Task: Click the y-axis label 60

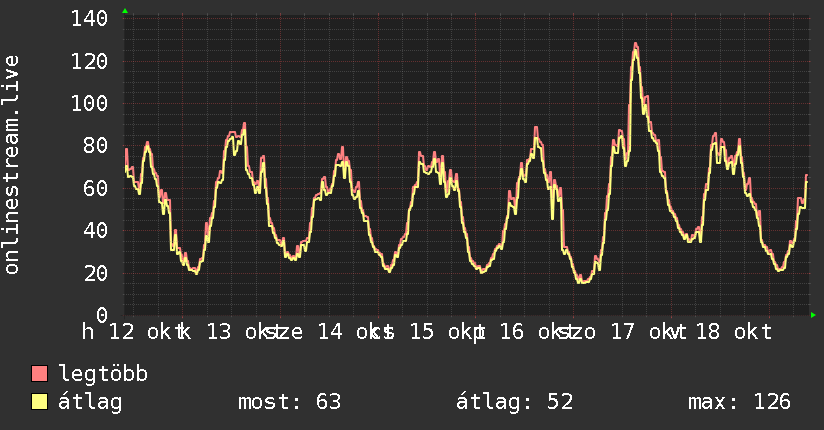Action: point(96,188)
